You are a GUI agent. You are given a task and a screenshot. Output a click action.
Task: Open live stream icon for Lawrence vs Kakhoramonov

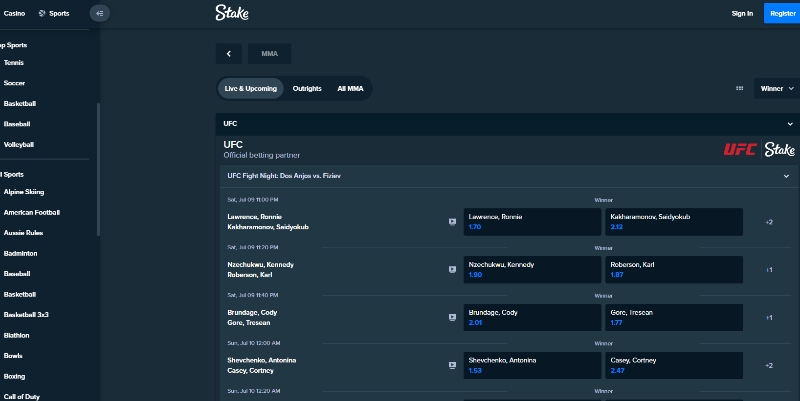point(452,221)
